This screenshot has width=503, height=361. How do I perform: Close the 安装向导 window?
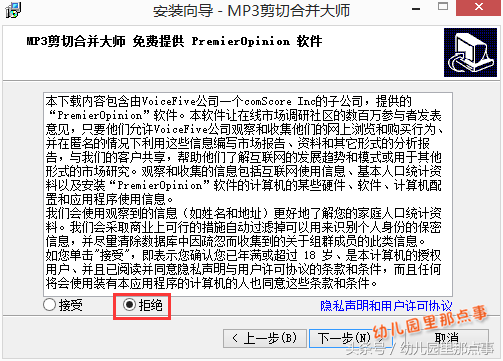tap(479, 7)
